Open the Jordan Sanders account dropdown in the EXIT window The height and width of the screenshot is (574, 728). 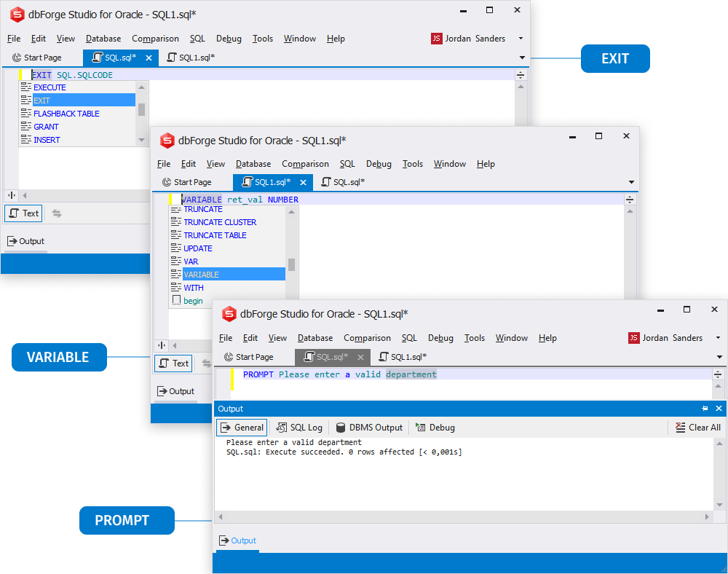(x=521, y=39)
